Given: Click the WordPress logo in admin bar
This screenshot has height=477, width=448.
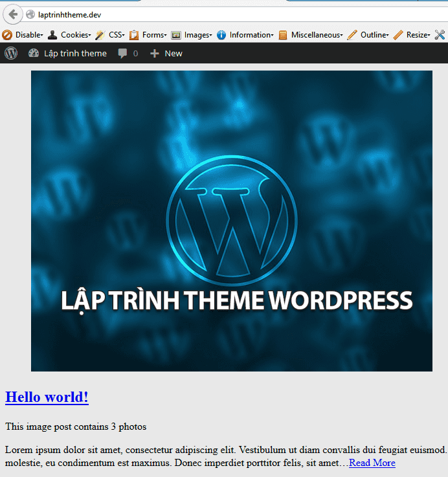Looking at the screenshot, I should [11, 53].
